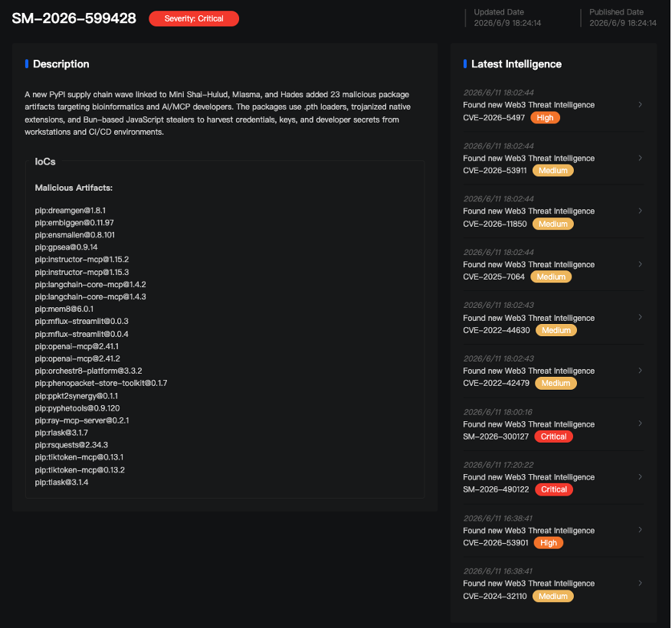Open the CVE-2026-53901 entry chevron
Screen dimensions: 672x628
click(640, 530)
